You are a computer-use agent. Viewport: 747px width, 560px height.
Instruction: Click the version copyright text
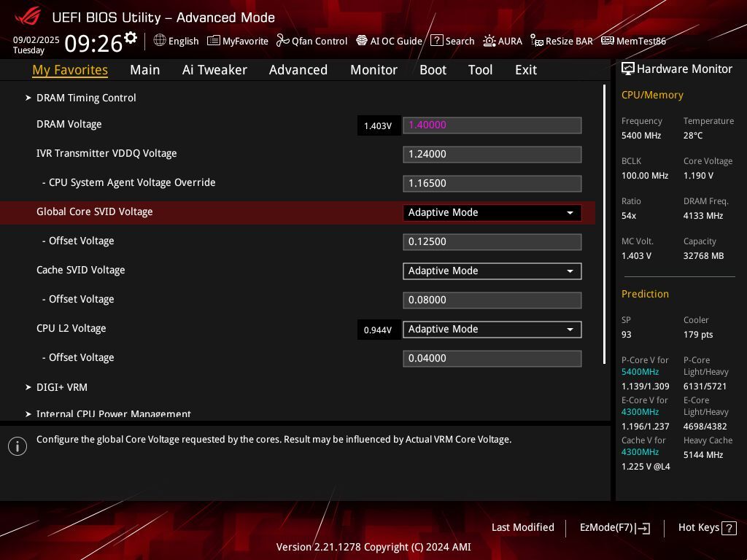[373, 547]
